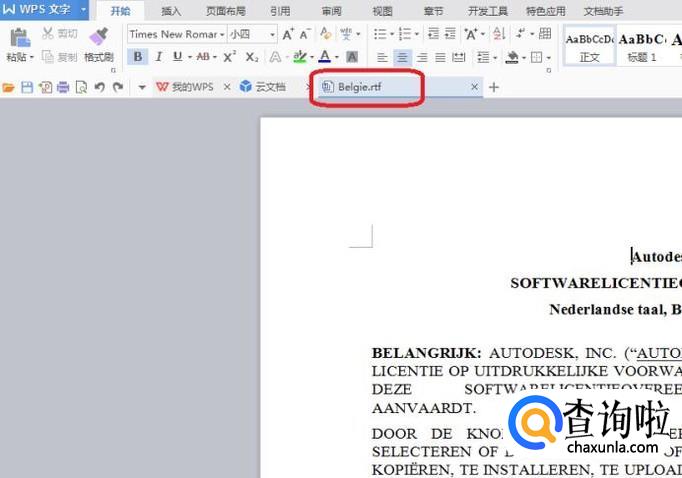Justify paragraph text

(440, 57)
